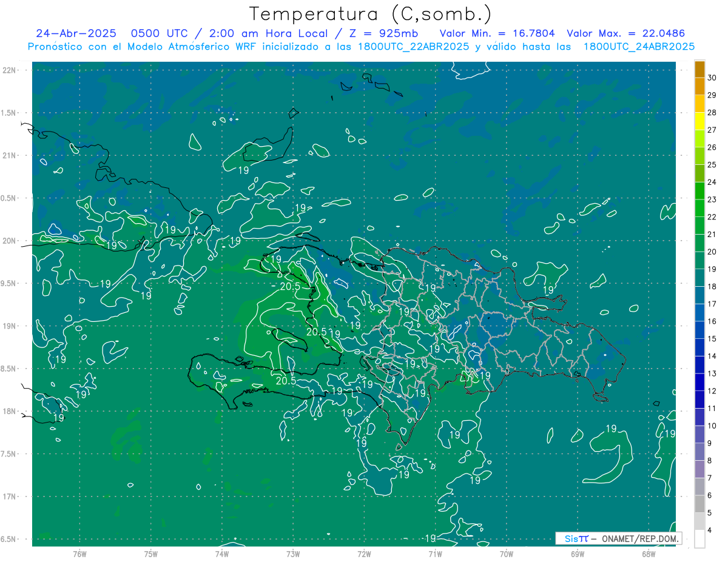Select validity end time "1800UTC_24ABR2025"
The image size is (728, 562).
639,47
